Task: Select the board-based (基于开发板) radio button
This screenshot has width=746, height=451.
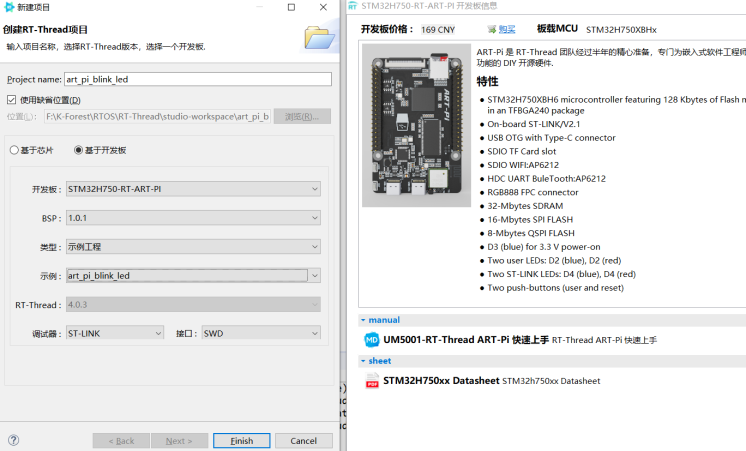Action: [x=79, y=150]
